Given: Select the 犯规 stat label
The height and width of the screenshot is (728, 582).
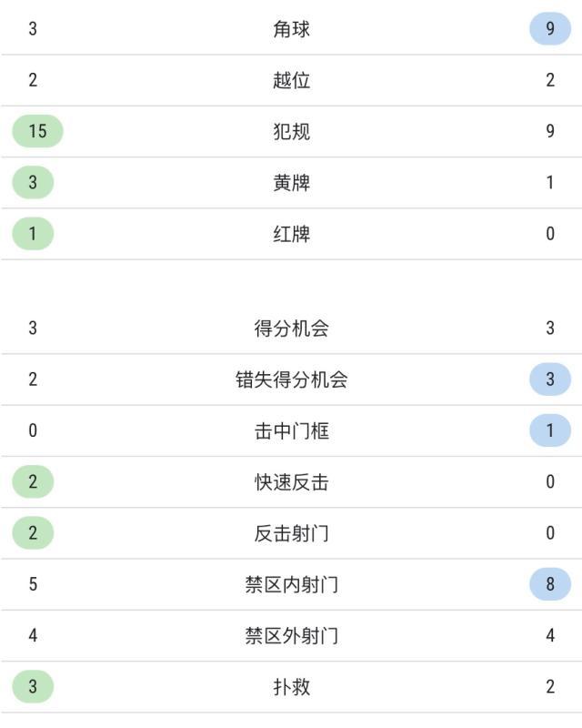Looking at the screenshot, I should click(291, 131).
